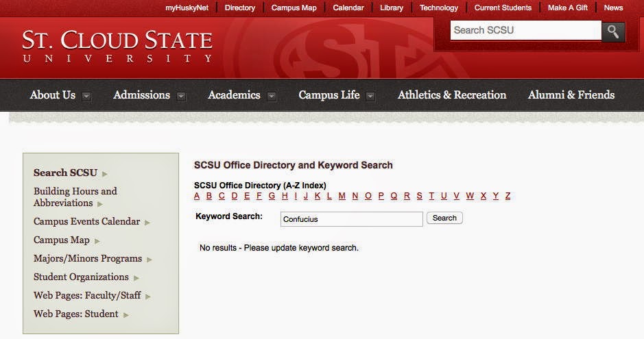Open the St. Cloud State University logo

pyautogui.click(x=117, y=46)
